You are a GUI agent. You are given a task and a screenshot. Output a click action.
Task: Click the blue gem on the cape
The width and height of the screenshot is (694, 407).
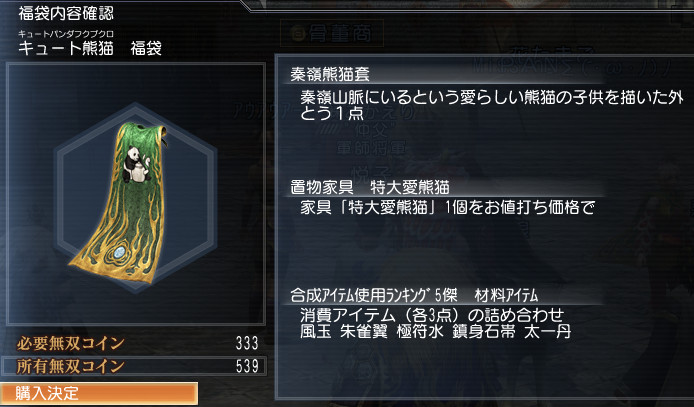120,253
